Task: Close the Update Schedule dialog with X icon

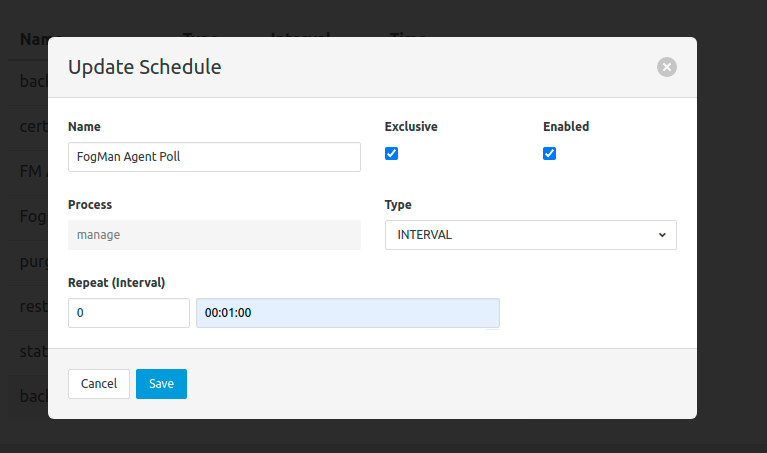Action: 667,67
